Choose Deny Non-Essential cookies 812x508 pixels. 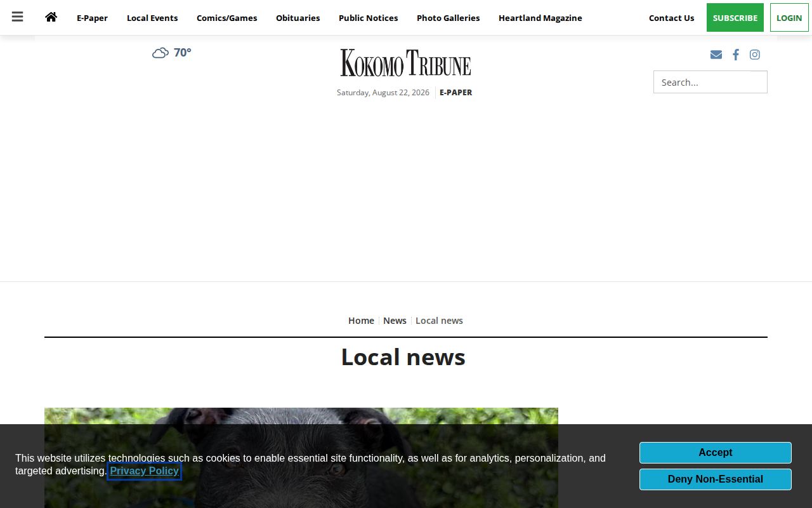point(716,479)
